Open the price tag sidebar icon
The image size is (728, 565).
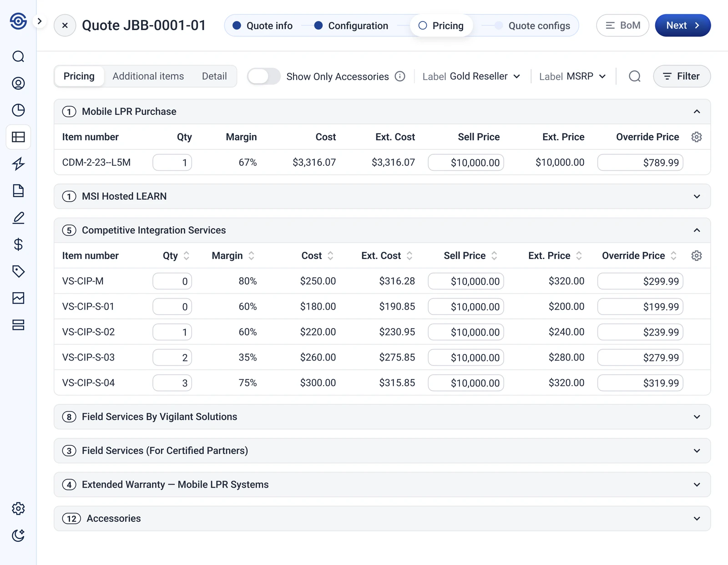18,271
